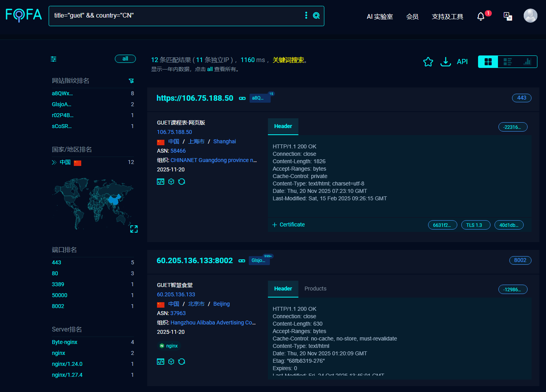Open cube icon for 60.205.136.133 result

pyautogui.click(x=171, y=362)
